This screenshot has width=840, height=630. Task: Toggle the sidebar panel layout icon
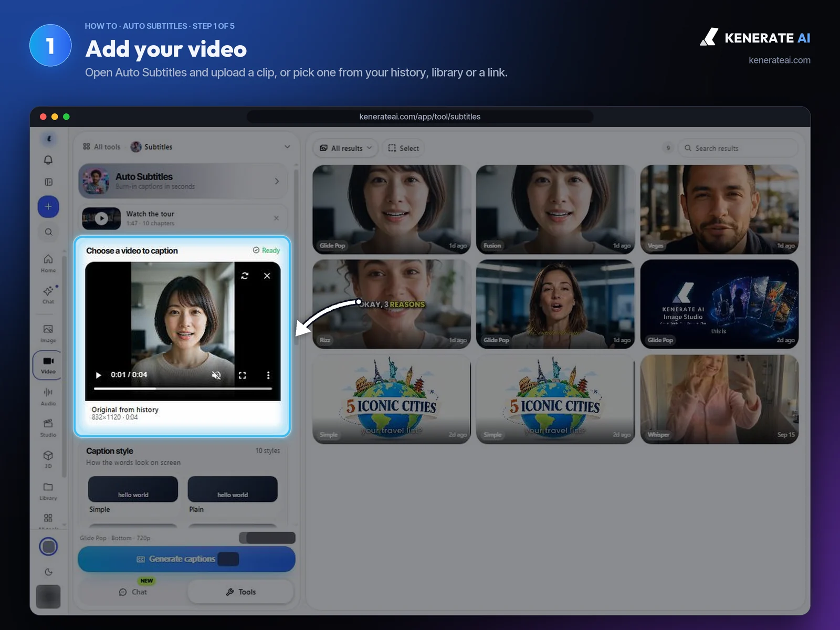tap(48, 182)
